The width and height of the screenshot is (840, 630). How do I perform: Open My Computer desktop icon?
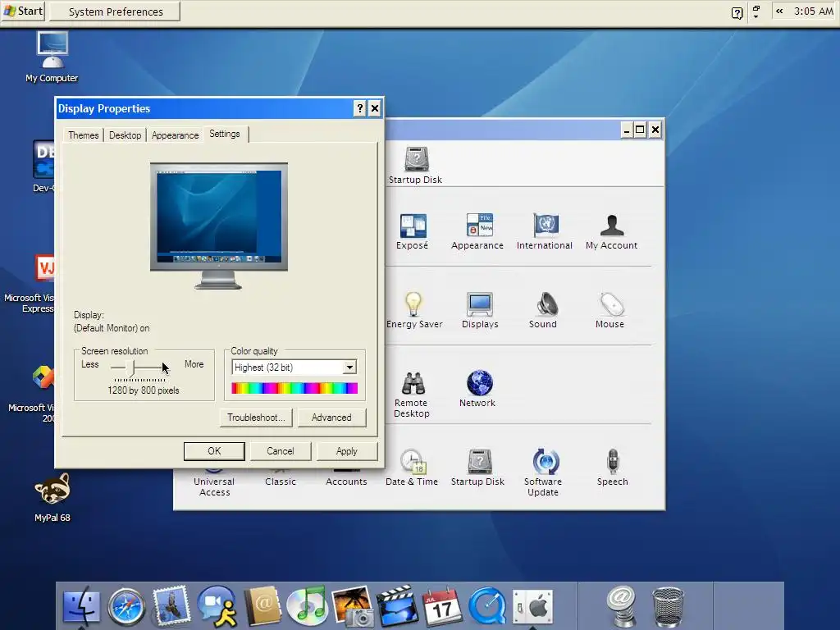pos(52,57)
